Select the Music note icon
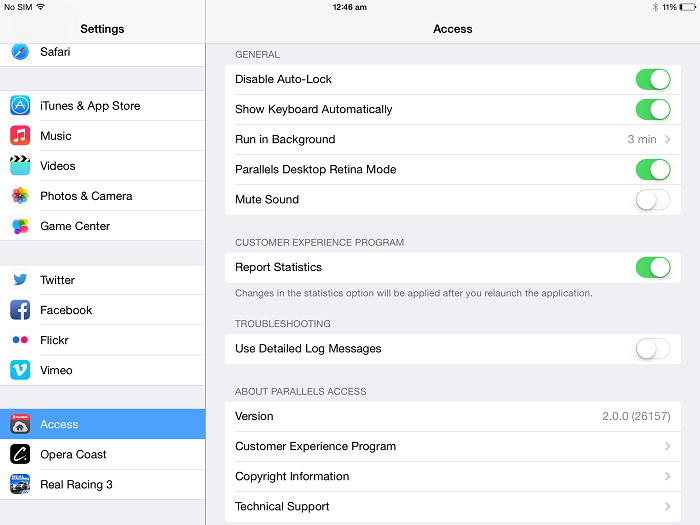 click(20, 136)
